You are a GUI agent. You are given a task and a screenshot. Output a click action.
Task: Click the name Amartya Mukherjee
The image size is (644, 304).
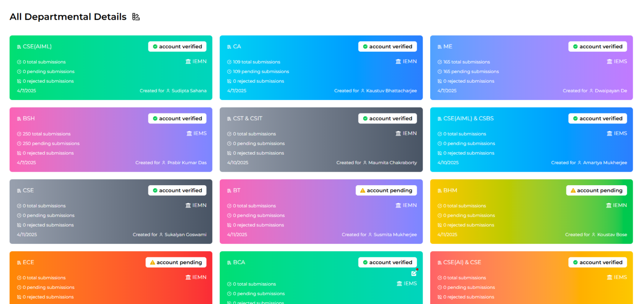(605, 163)
